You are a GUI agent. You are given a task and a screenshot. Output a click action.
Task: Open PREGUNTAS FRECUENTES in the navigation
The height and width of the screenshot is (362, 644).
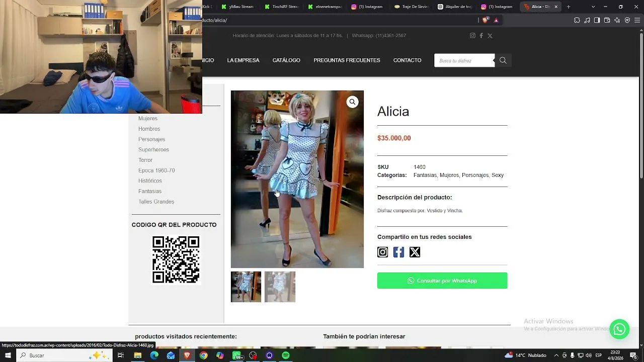[x=347, y=60]
